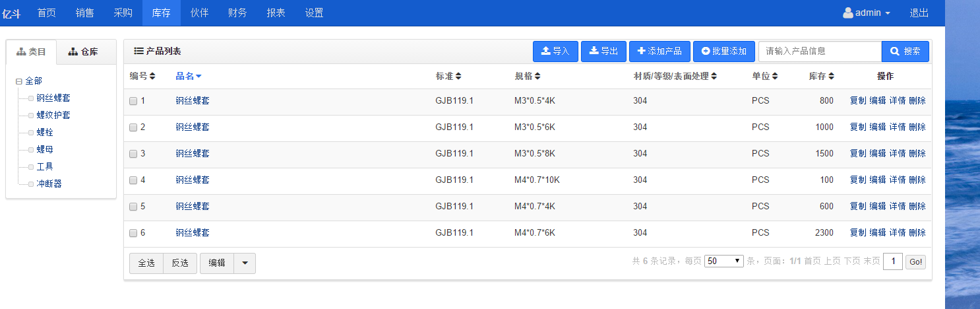Sort by 库存 column arrows
Viewport: 980px width, 309px height.
832,77
